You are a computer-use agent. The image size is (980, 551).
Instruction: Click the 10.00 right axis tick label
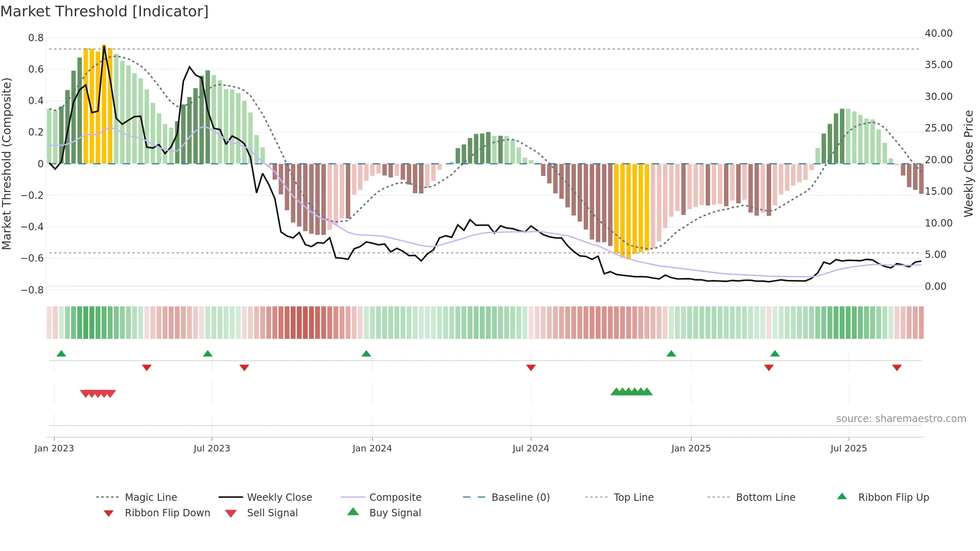coord(939,223)
